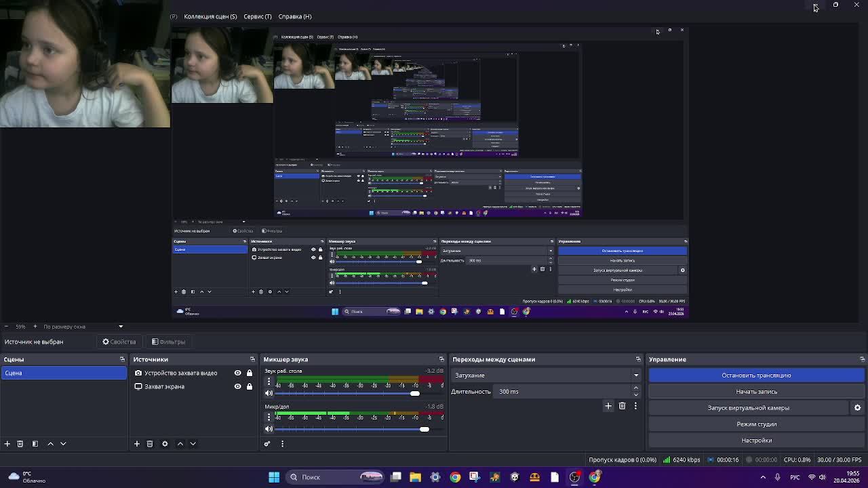Viewport: 868px width, 488px height.
Task: Unlock the Захват экрана source
Action: coord(249,386)
